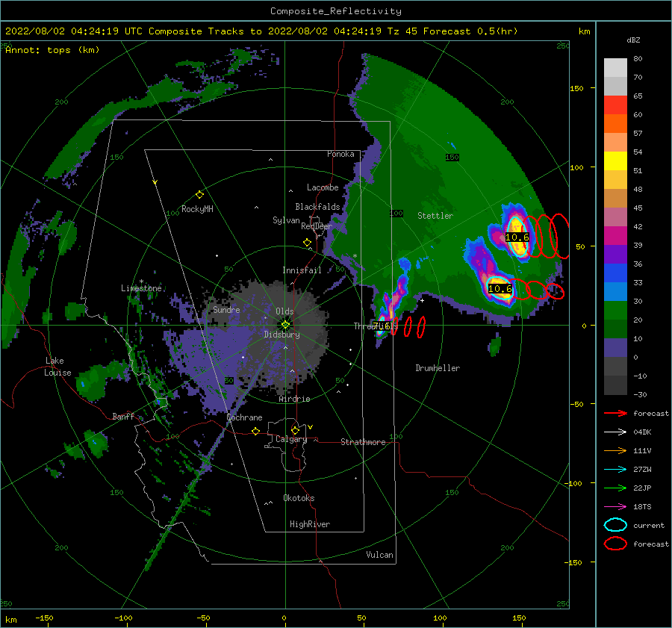Click the yellow diamond marker near RockyMH
Viewport: 672px width, 628px height.
pyautogui.click(x=199, y=195)
